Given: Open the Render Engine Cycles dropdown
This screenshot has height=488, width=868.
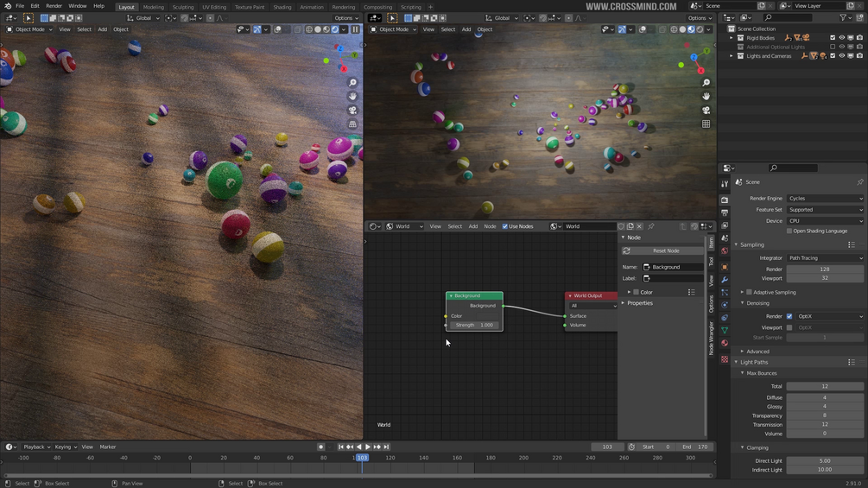Looking at the screenshot, I should pyautogui.click(x=825, y=198).
